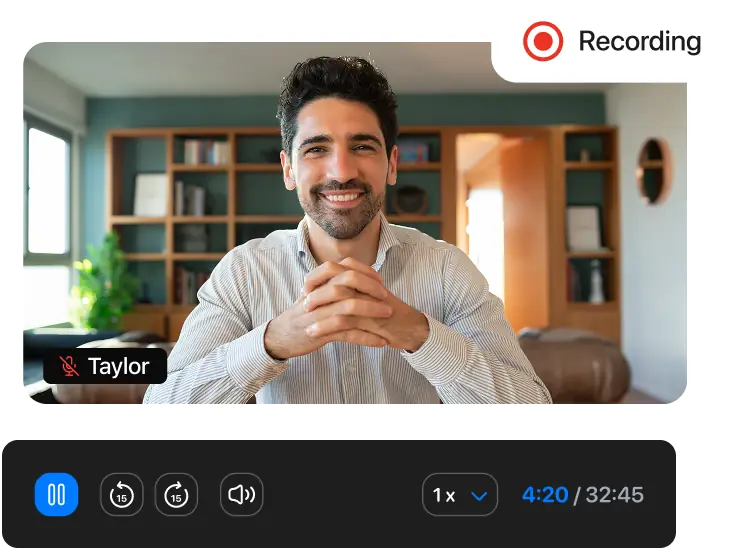Click the Recording label text
The width and height of the screenshot is (735, 548).
(x=640, y=42)
